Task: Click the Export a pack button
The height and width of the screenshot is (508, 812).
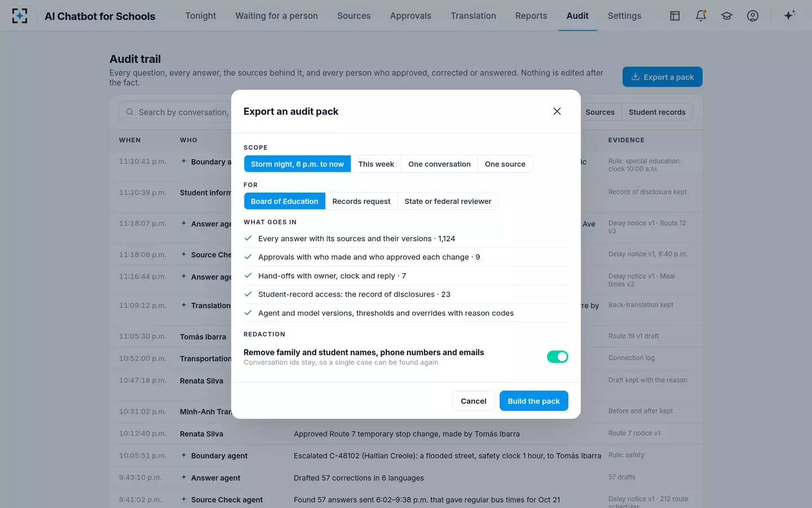Action: click(x=663, y=77)
